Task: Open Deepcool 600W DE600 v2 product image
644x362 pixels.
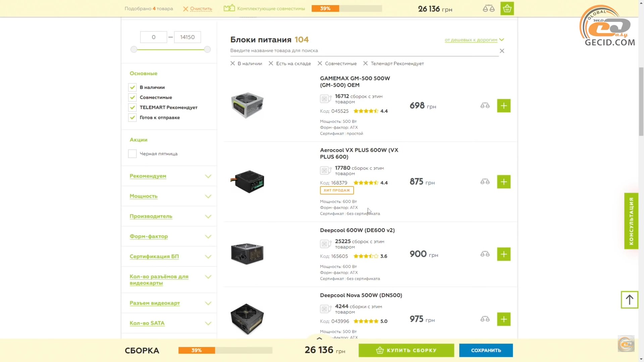Action: tap(248, 254)
